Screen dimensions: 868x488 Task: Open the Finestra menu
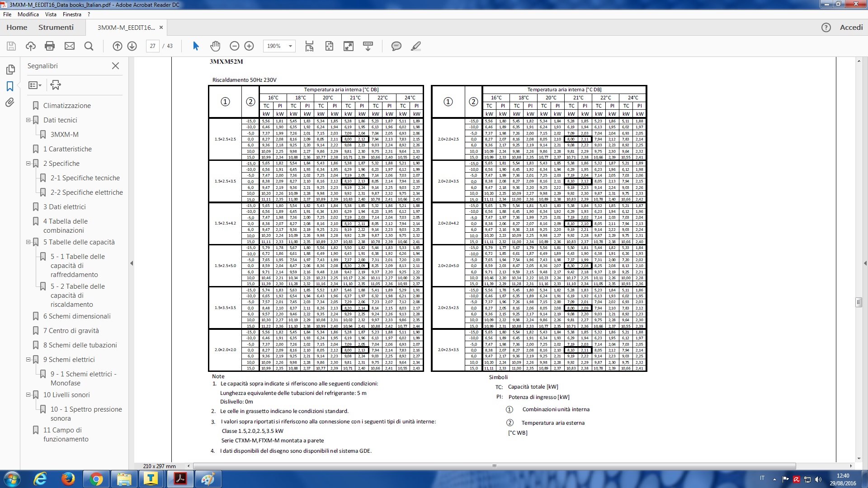[x=72, y=14]
